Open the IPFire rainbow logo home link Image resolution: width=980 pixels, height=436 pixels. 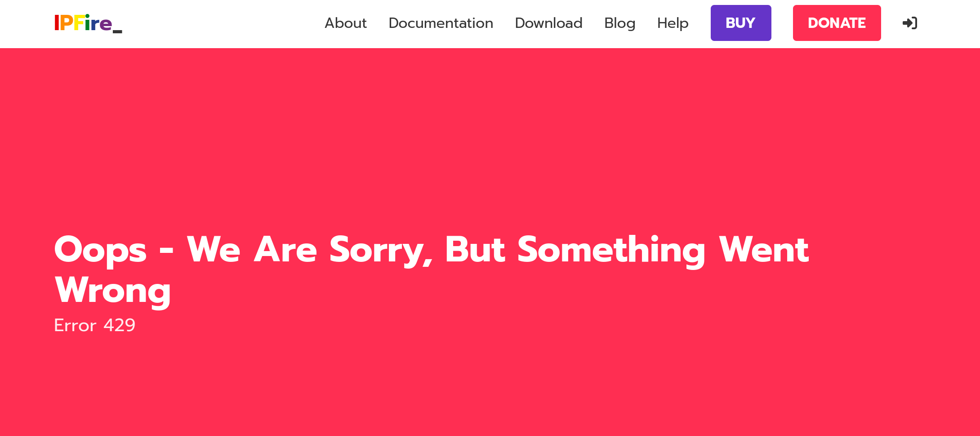click(88, 23)
